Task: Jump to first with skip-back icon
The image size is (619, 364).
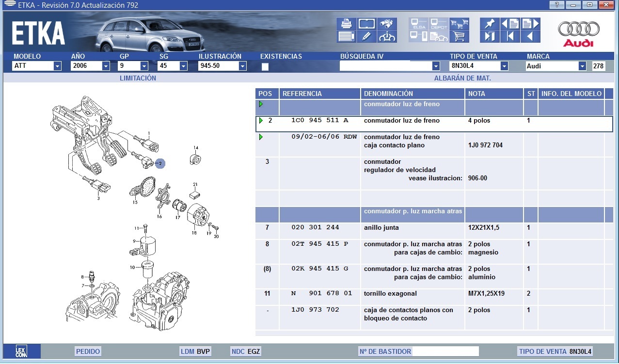Action: click(x=510, y=36)
